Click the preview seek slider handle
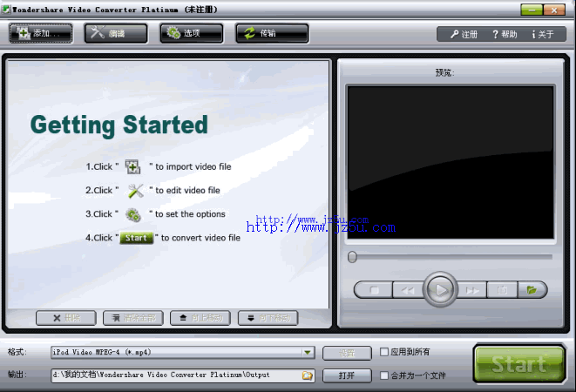Viewport: 576px width, 392px height. (352, 257)
